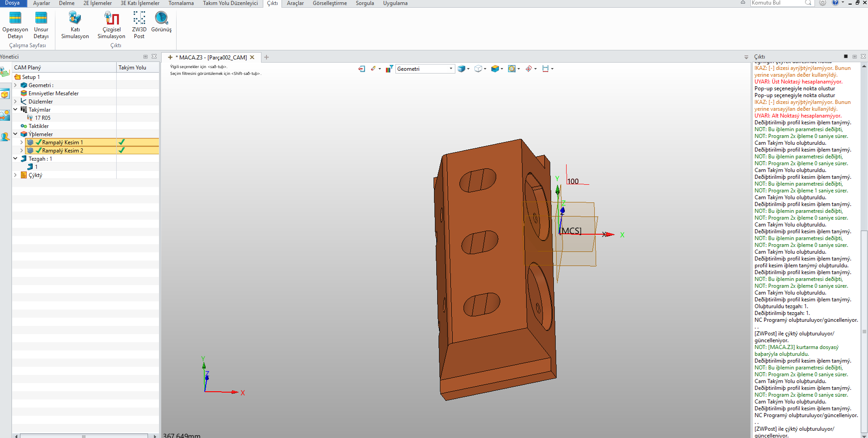Toggle toolpath checkmark for Rampalý Kesim 2

(x=122, y=150)
